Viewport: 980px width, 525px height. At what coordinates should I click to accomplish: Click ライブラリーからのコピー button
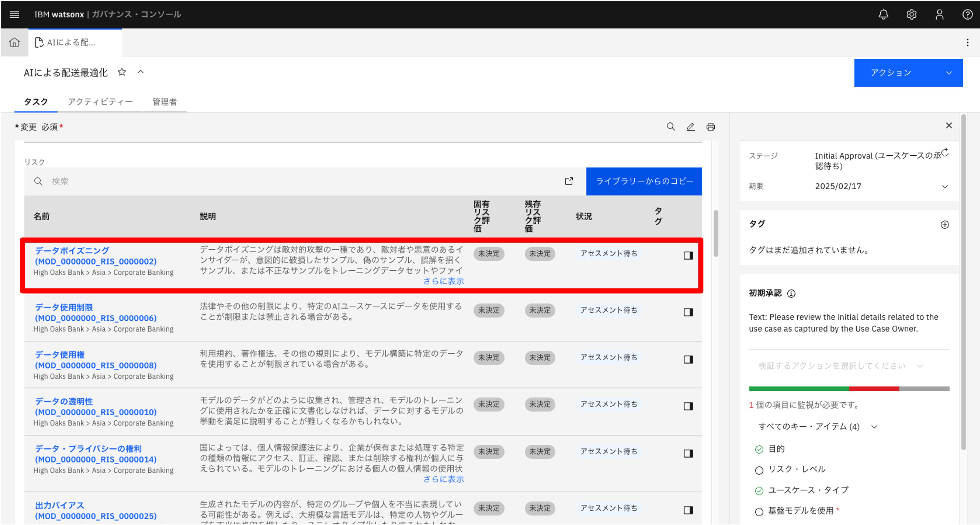(x=644, y=181)
